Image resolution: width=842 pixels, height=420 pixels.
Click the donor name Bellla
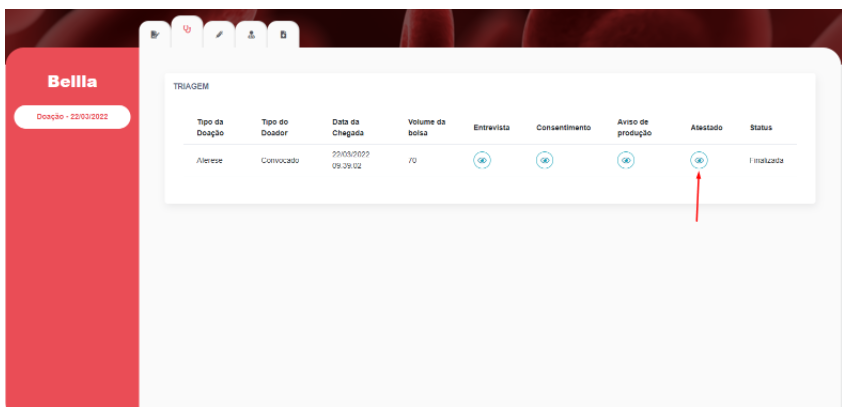72,82
